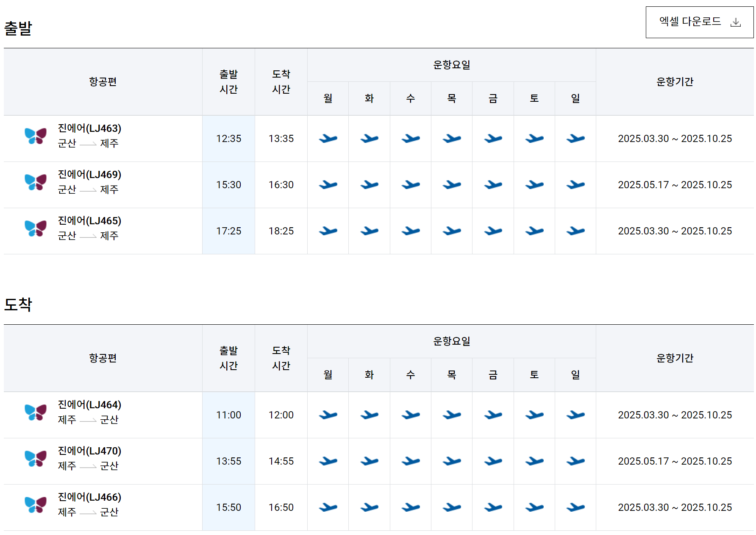This screenshot has height=535, width=756.
Task: Click the download arrow icon in 엑셀 다운로드
Action: coord(736,22)
